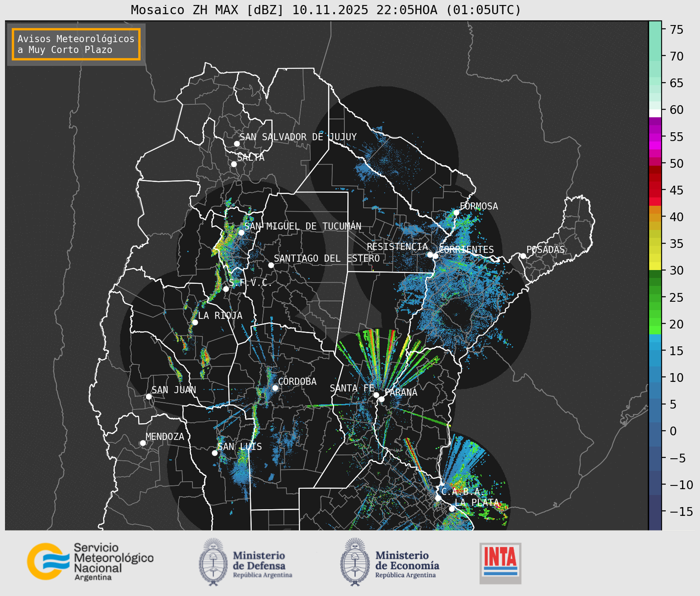Image resolution: width=700 pixels, height=596 pixels.
Task: Click the Ministerio de Economía logo
Action: pyautogui.click(x=390, y=562)
